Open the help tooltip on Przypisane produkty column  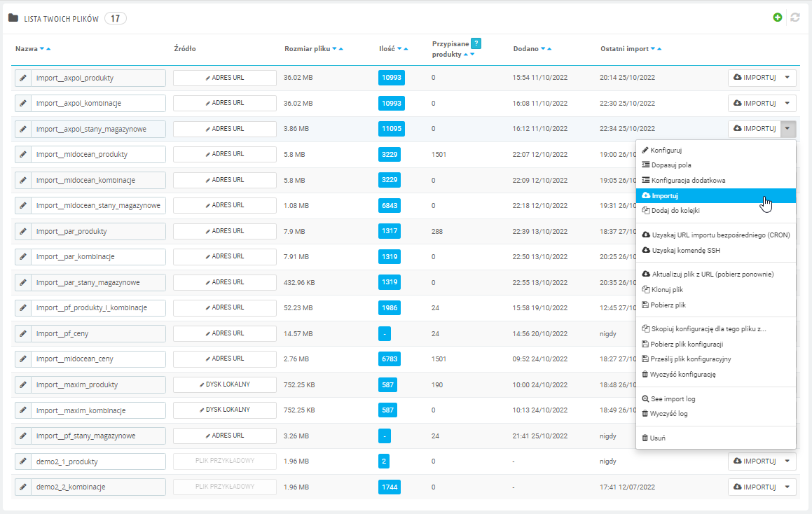click(x=476, y=43)
